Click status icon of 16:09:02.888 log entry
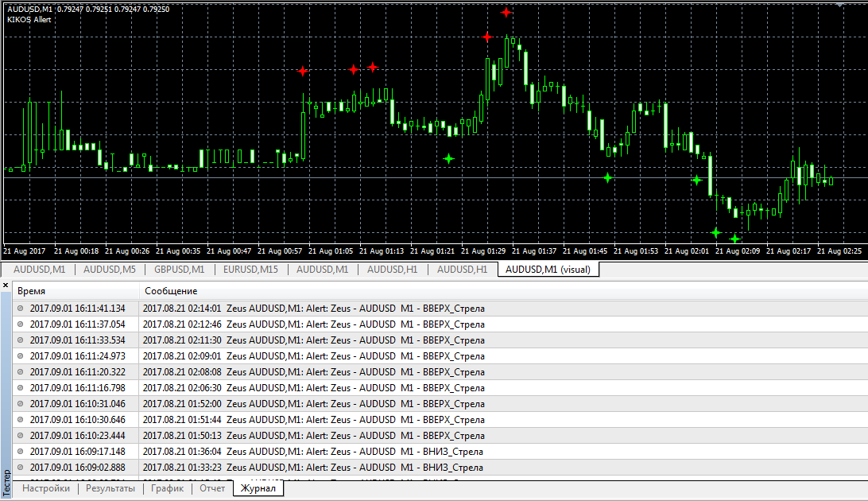The height and width of the screenshot is (501, 868). coord(21,467)
